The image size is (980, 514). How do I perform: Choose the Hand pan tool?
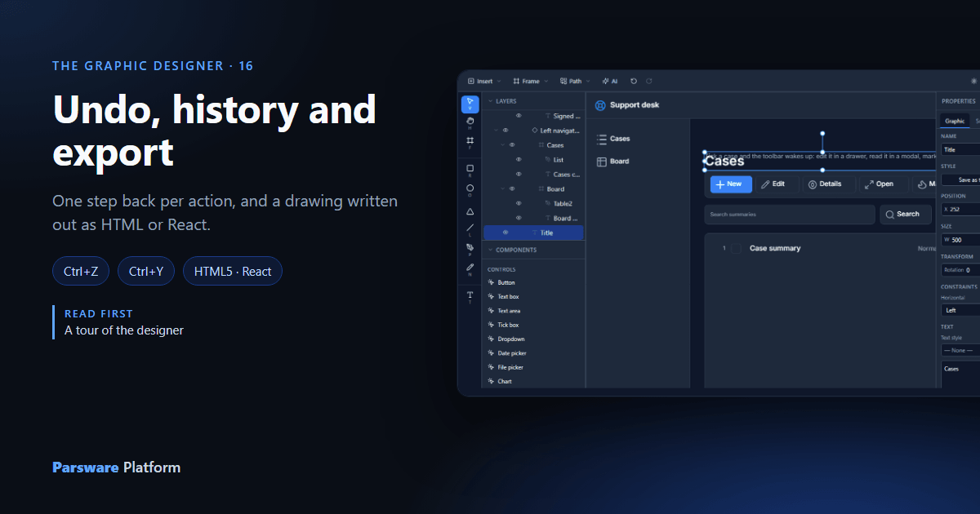coord(470,122)
